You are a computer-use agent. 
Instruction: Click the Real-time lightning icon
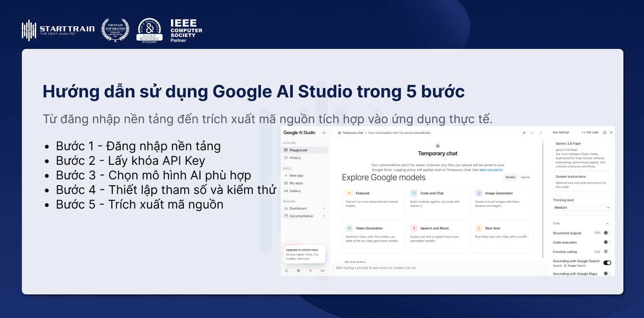(479, 228)
